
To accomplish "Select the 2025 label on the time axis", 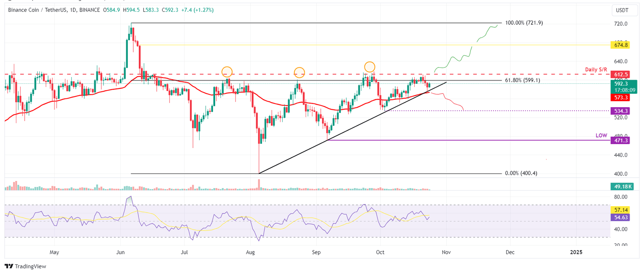I will tap(576, 252).
